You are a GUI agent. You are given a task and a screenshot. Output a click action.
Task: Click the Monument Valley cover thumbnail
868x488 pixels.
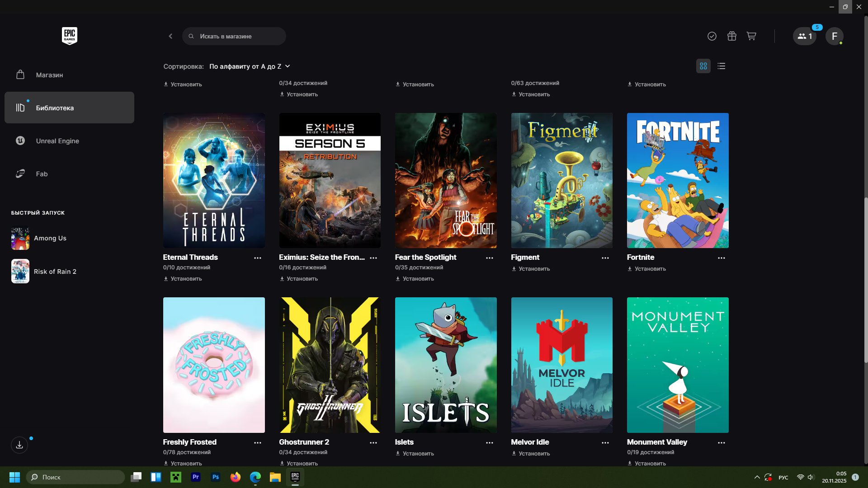tap(677, 365)
